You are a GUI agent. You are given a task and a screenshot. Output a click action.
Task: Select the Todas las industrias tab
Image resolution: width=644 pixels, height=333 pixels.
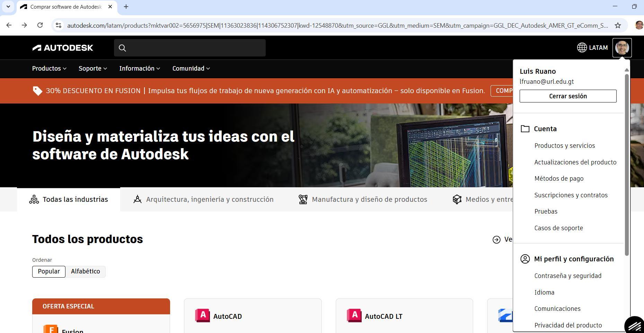[69, 199]
